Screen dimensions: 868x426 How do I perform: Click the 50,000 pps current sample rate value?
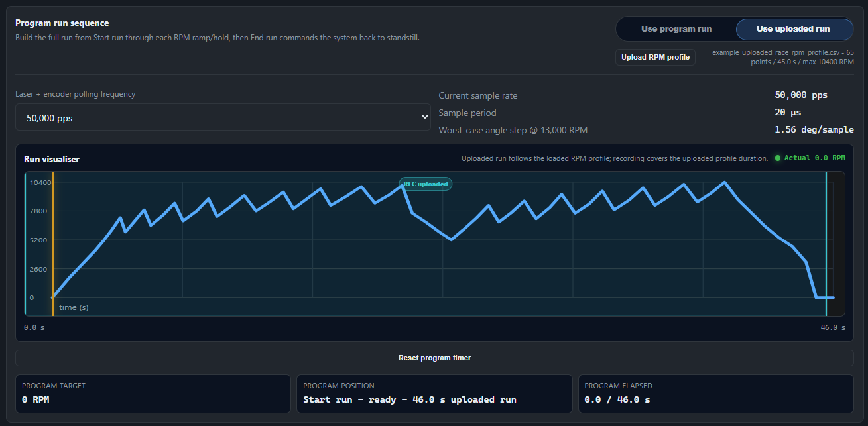pyautogui.click(x=801, y=95)
